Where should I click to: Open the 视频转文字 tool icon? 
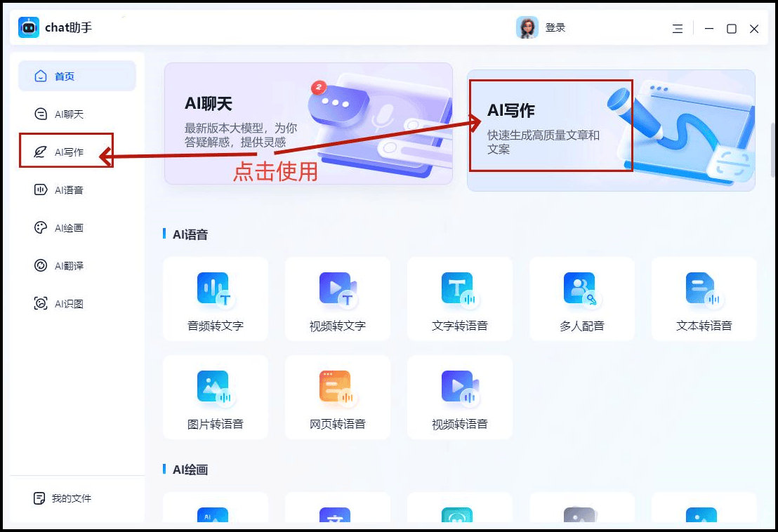(x=337, y=289)
